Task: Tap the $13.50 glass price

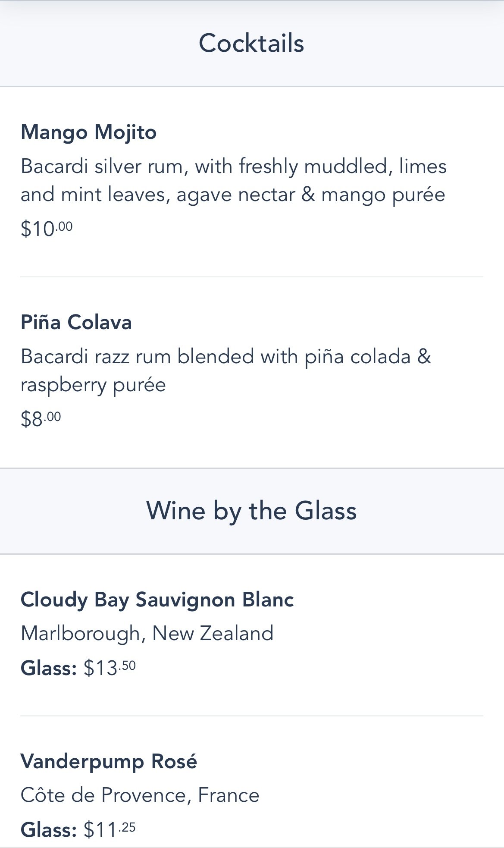Action: [x=110, y=668]
